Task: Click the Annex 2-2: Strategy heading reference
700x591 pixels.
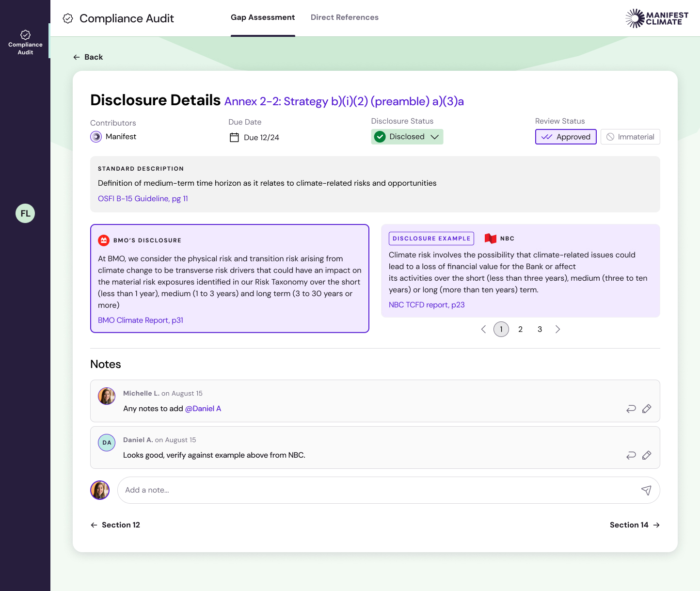Action: point(344,101)
